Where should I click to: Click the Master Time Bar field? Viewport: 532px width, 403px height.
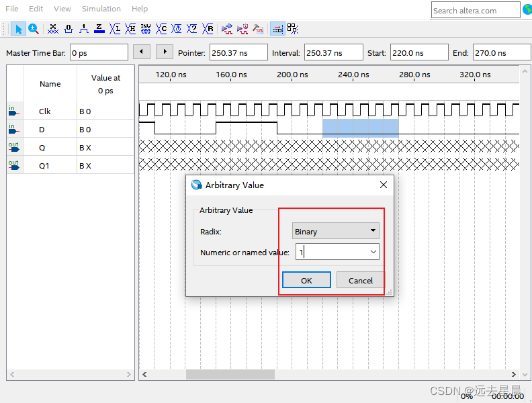[x=99, y=52]
